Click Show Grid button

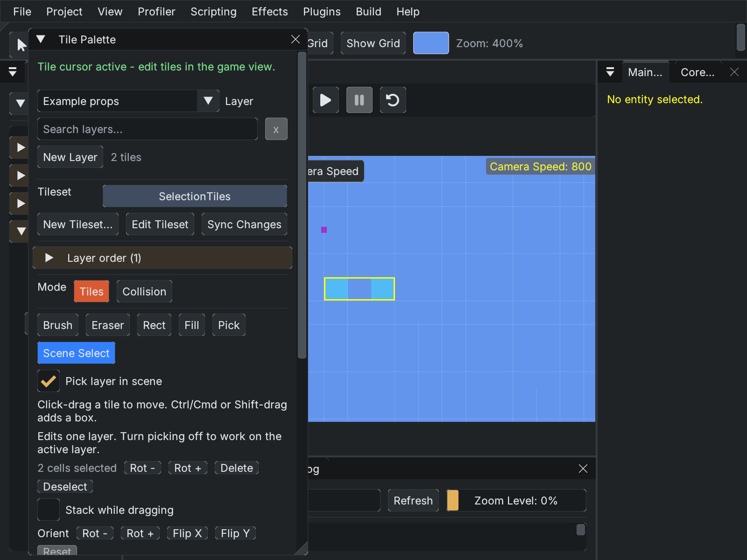pos(373,43)
